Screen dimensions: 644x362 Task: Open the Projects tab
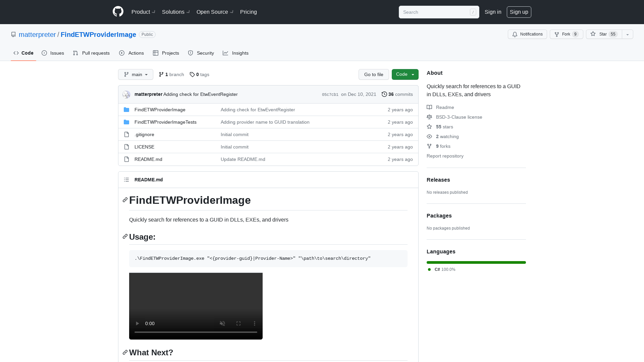coord(166,53)
